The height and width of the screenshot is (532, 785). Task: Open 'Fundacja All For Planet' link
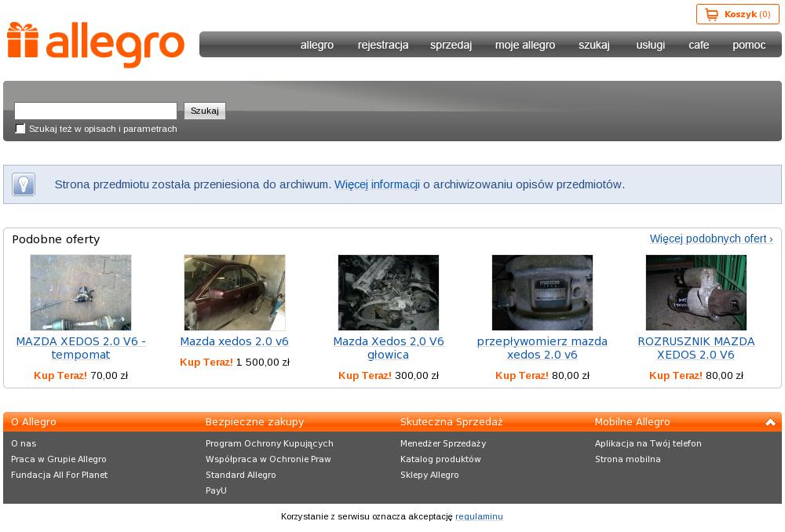pos(59,475)
